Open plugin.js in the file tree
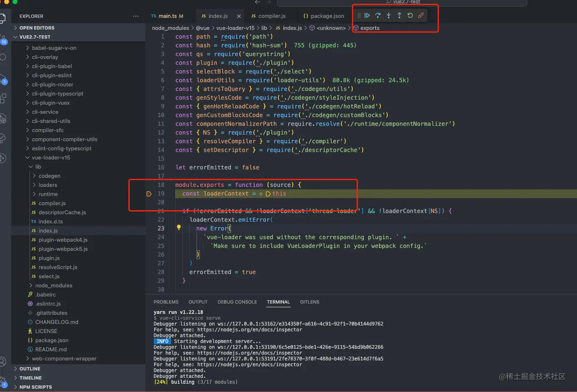The image size is (577, 392). coord(78,258)
